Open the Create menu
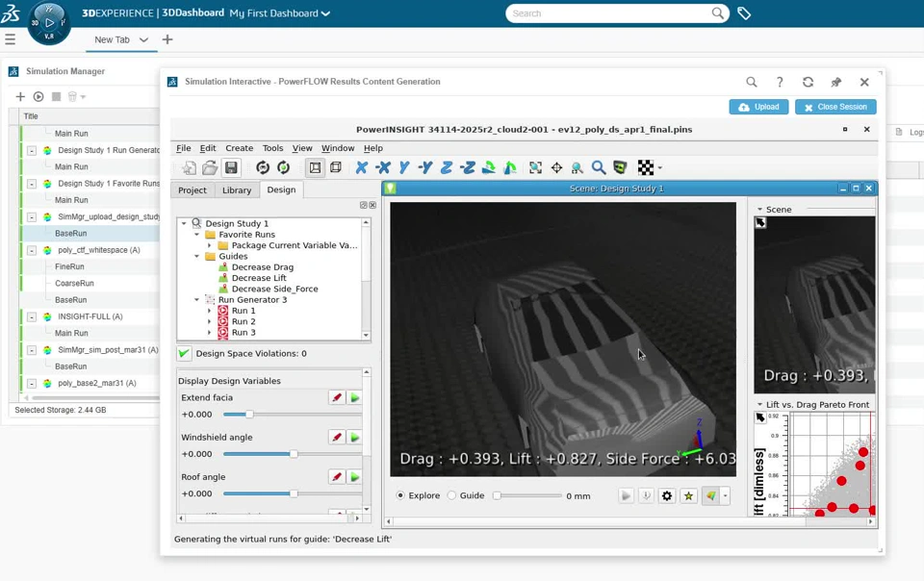The image size is (924, 581). coord(240,148)
